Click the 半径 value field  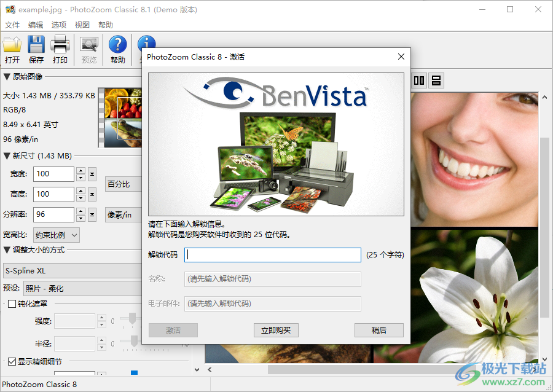74,343
